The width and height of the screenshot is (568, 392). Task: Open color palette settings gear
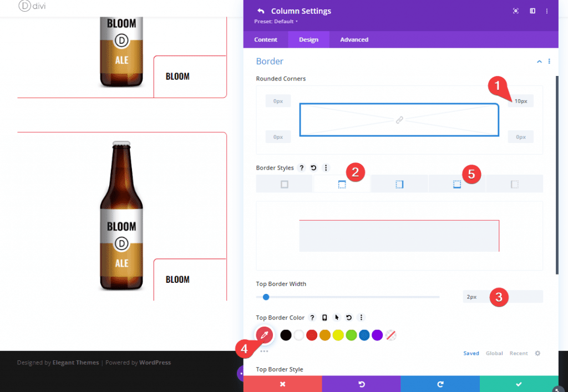coord(537,353)
